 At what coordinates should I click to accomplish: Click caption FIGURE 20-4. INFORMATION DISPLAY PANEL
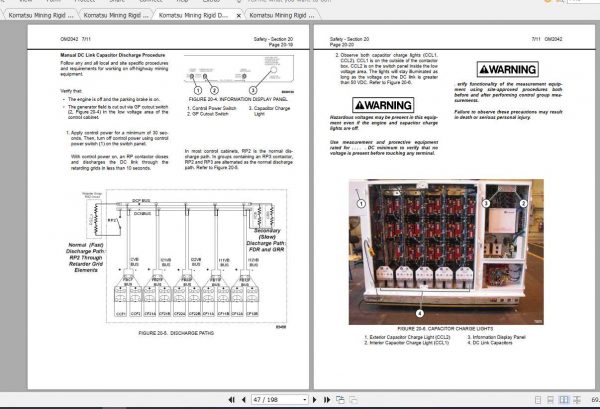(238, 99)
